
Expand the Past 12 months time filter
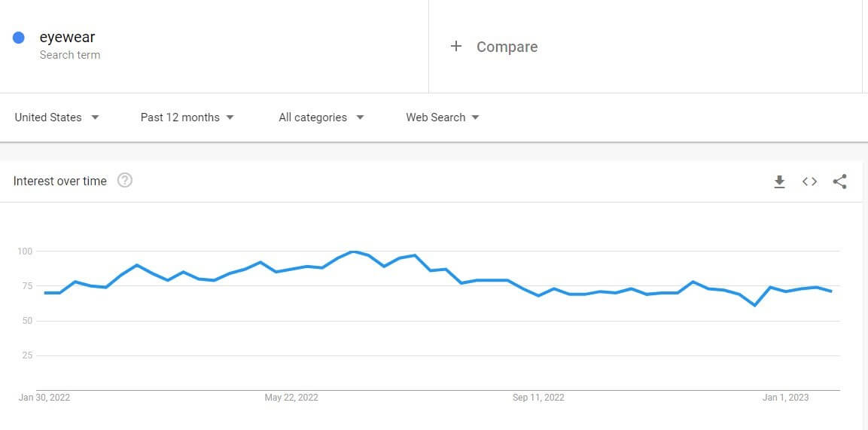tap(187, 117)
